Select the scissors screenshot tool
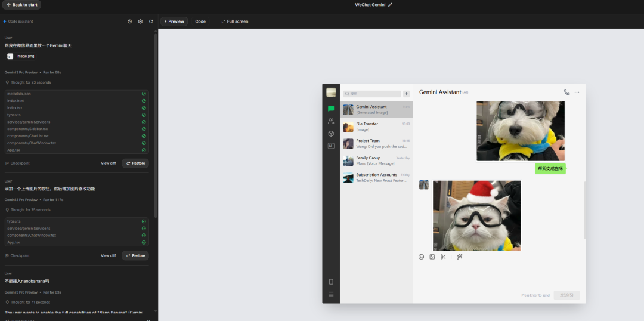 click(443, 257)
